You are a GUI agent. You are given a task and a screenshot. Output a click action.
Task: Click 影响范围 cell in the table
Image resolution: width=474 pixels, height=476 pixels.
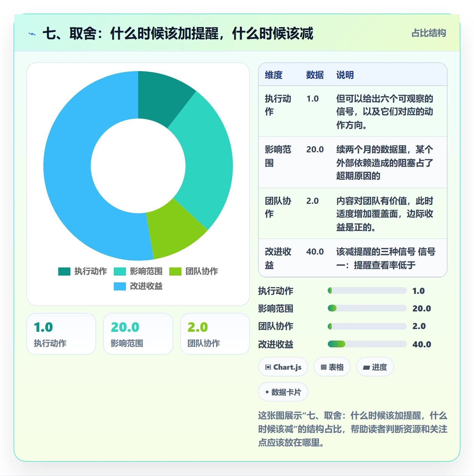pyautogui.click(x=278, y=156)
